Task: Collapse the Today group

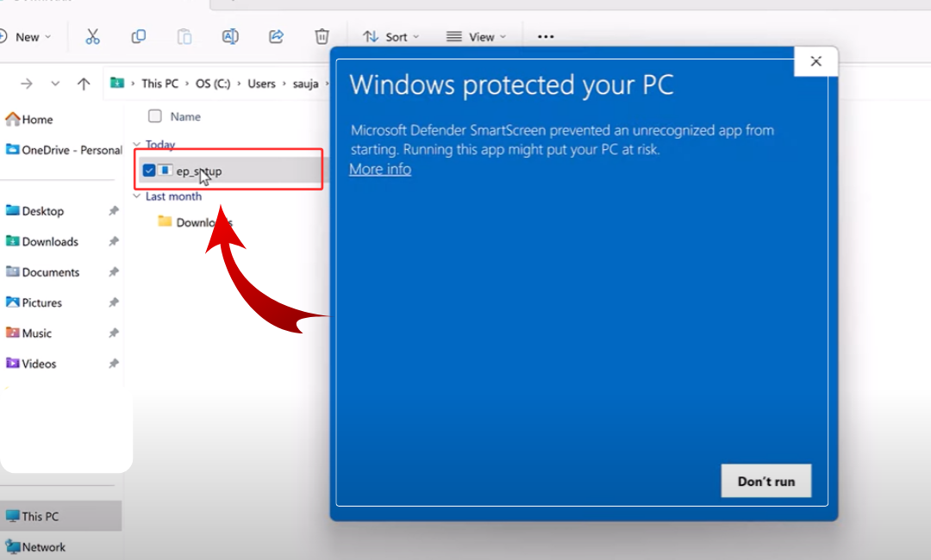Action: point(137,145)
